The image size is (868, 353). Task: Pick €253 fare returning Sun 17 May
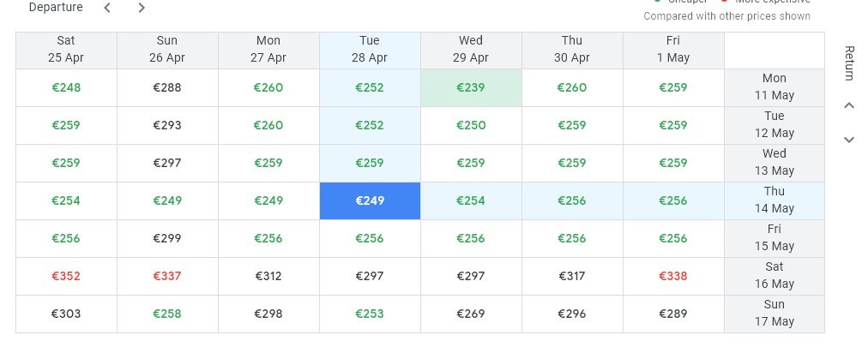point(370,314)
